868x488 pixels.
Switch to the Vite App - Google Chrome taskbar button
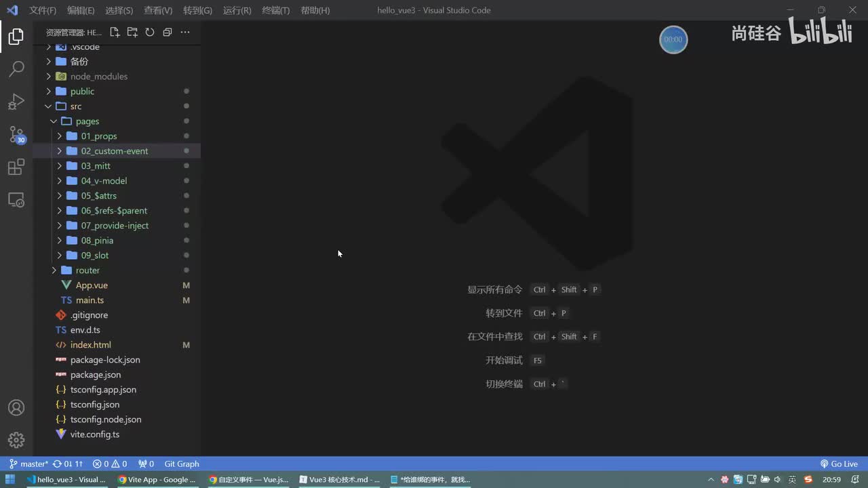157,480
